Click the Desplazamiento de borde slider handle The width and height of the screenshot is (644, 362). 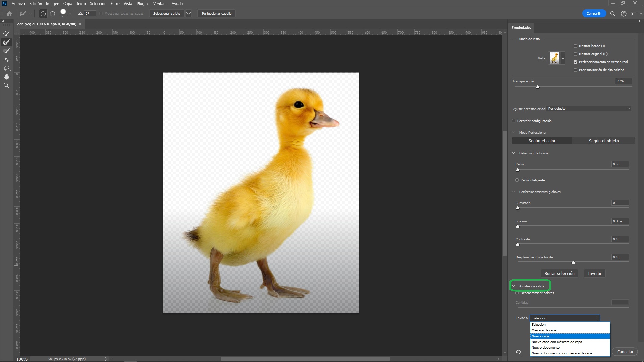pos(573,262)
